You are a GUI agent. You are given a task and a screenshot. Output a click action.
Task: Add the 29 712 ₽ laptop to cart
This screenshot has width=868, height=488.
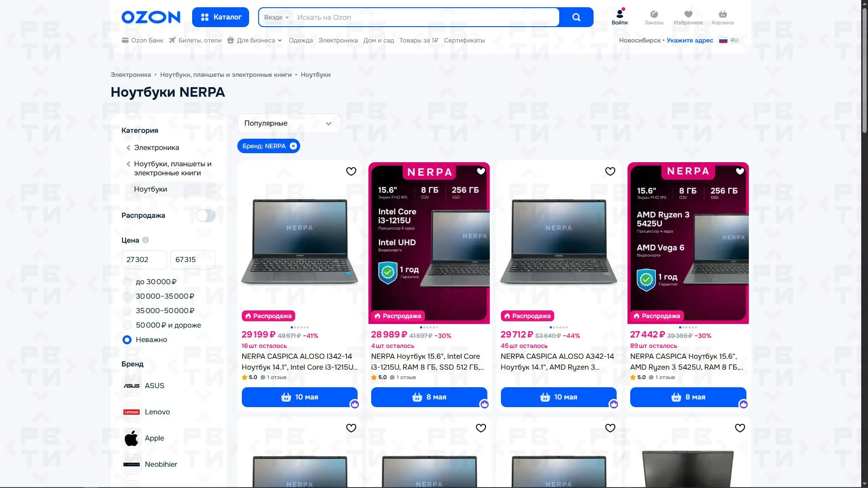point(559,397)
